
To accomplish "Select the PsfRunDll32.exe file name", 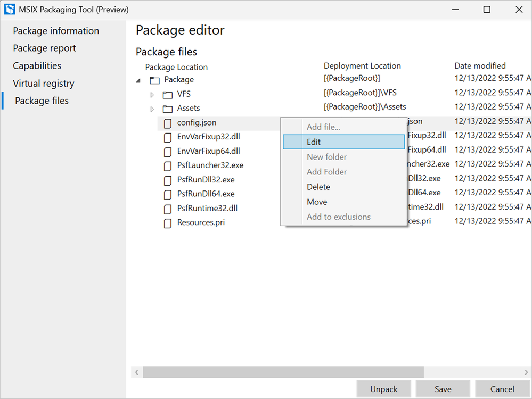I will [206, 180].
